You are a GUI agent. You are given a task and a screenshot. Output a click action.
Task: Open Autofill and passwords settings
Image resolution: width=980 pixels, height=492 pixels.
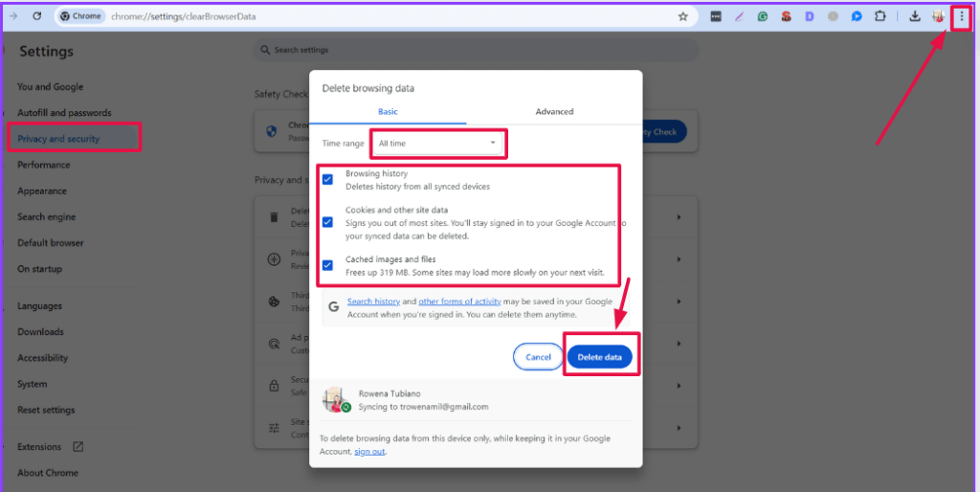[64, 113]
